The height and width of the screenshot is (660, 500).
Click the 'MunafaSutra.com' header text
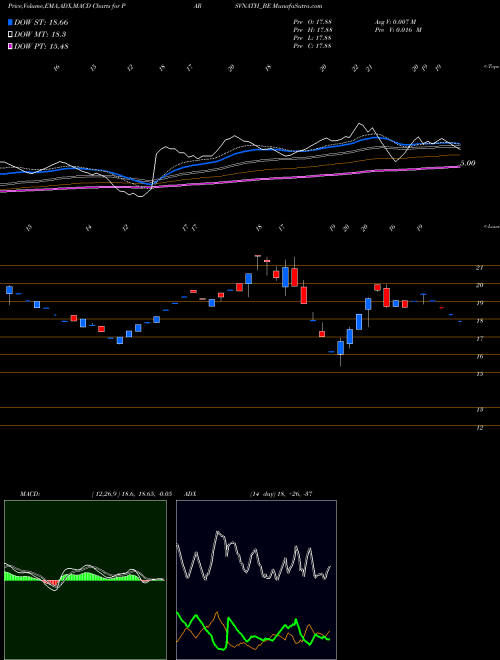tap(298, 6)
